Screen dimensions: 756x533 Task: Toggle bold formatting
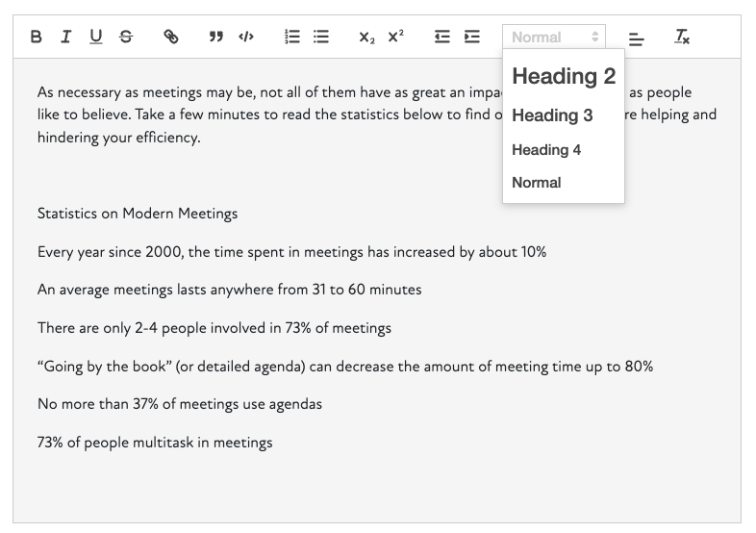[x=37, y=37]
